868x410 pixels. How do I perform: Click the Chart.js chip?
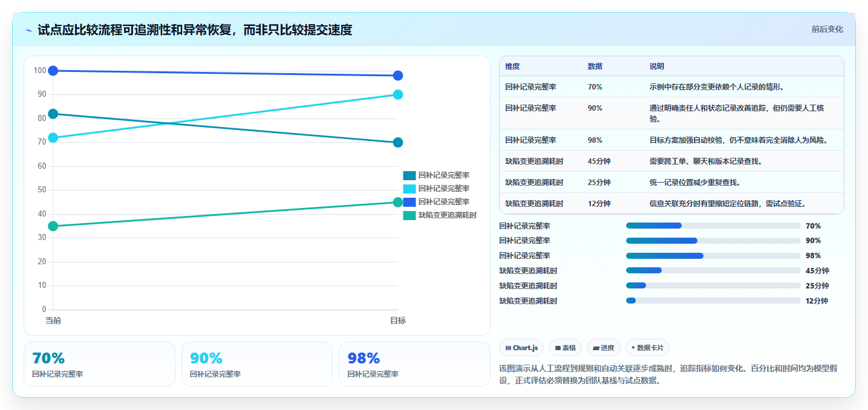point(521,348)
